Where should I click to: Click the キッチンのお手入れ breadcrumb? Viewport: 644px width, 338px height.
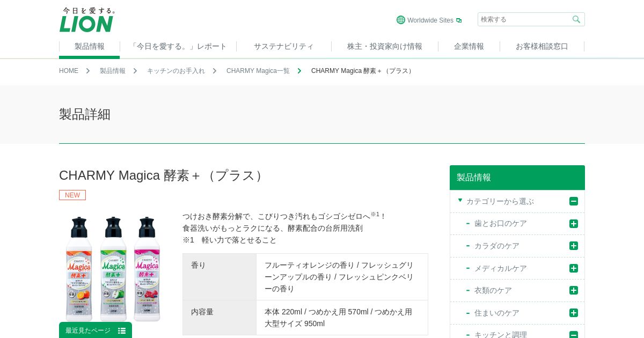[x=176, y=71]
